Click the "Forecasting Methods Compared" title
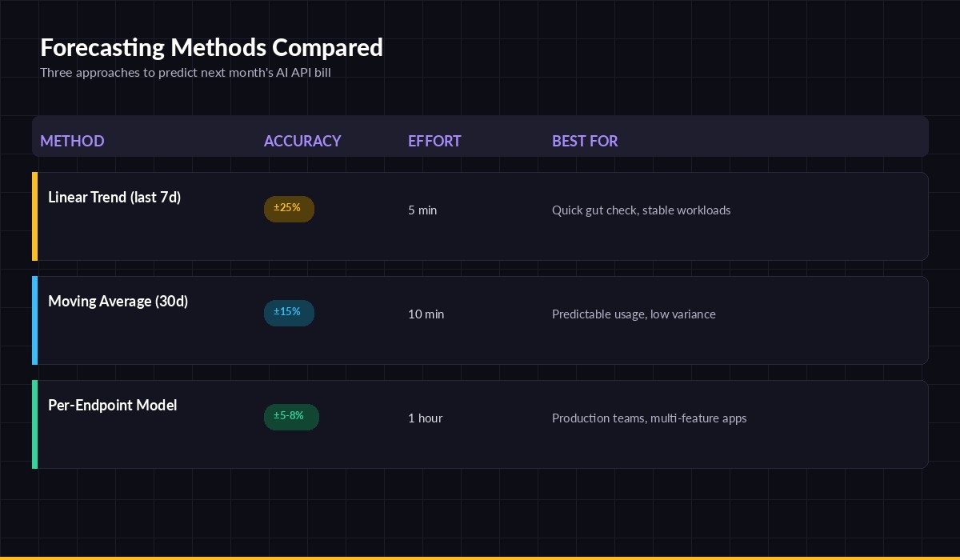The image size is (960, 560). point(211,47)
